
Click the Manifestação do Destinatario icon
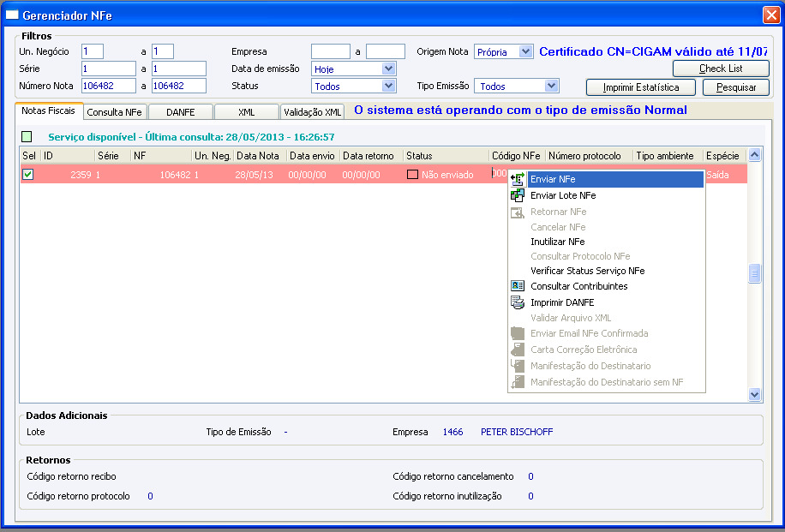[x=517, y=366]
